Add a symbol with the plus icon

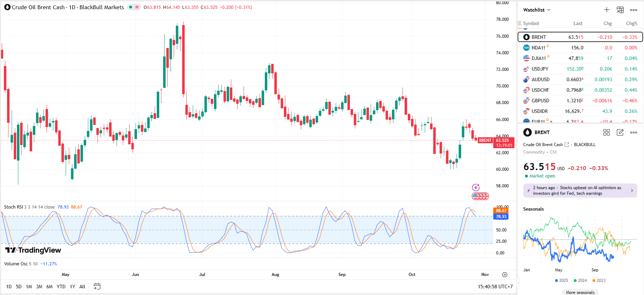click(607, 10)
